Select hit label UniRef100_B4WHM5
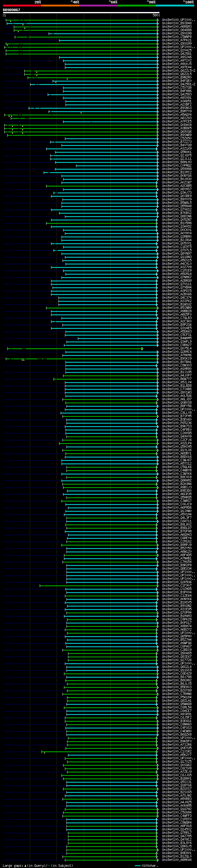 coord(176,338)
